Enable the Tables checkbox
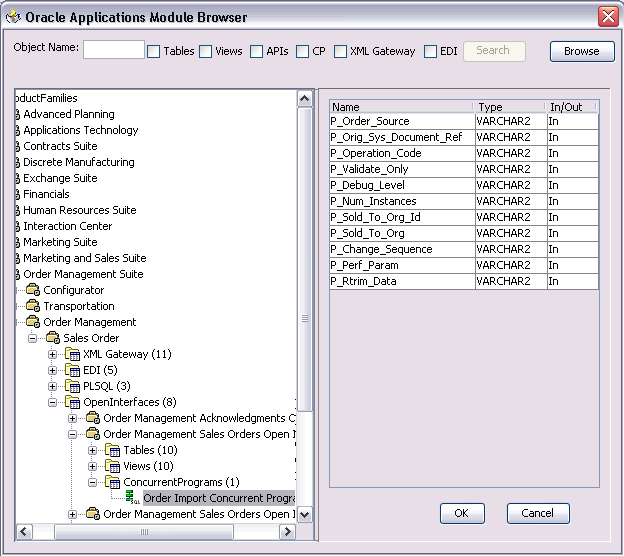 pos(154,51)
